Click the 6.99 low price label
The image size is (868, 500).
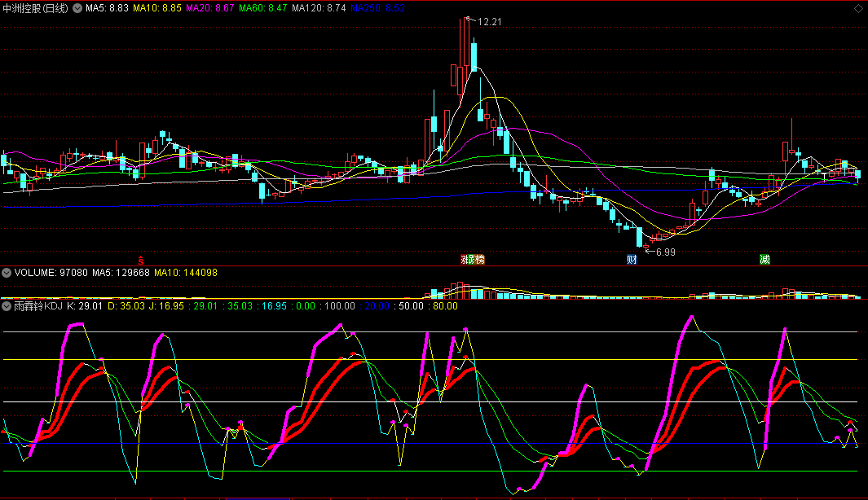(665, 252)
